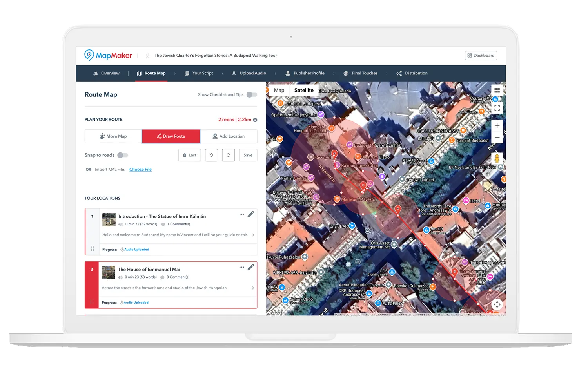Zoom out on the map
Screen dimensions: 588x375
click(x=497, y=138)
